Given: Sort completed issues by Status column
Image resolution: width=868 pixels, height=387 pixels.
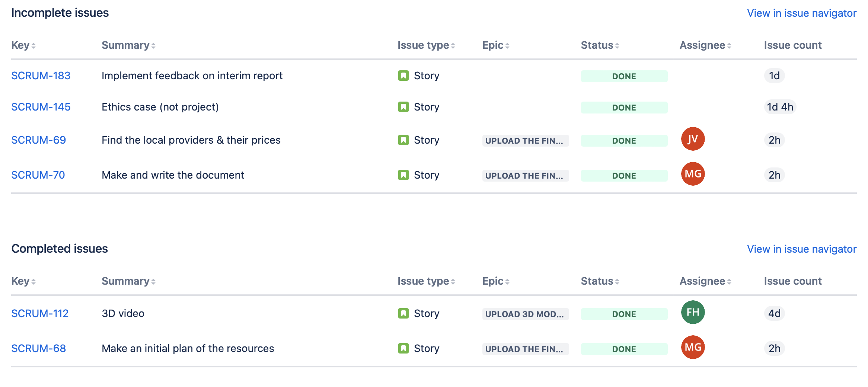Looking at the screenshot, I should (600, 281).
